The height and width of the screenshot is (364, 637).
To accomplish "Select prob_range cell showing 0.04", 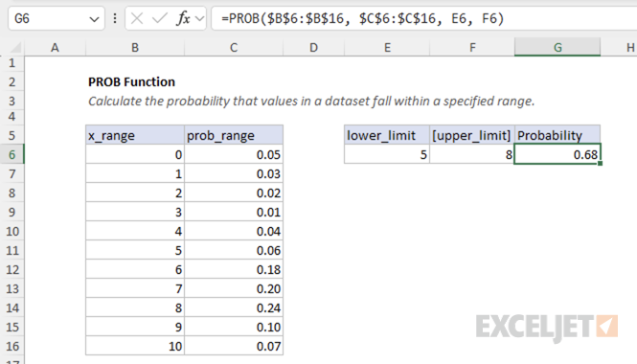I will (x=234, y=231).
